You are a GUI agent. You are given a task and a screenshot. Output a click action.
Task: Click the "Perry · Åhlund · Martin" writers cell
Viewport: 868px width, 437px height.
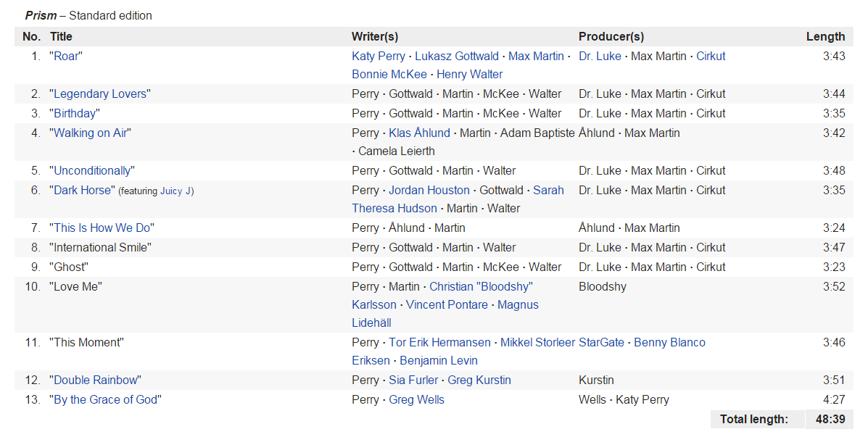[x=408, y=228]
